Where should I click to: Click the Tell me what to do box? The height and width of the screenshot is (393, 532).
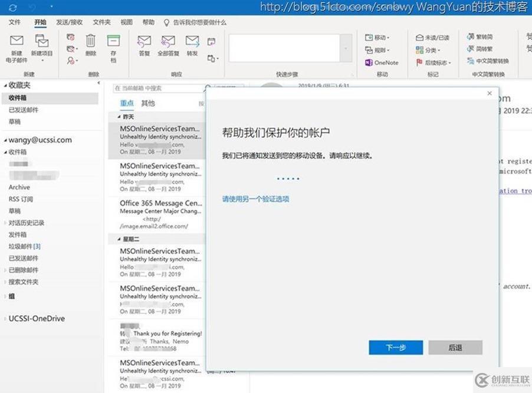[199, 22]
